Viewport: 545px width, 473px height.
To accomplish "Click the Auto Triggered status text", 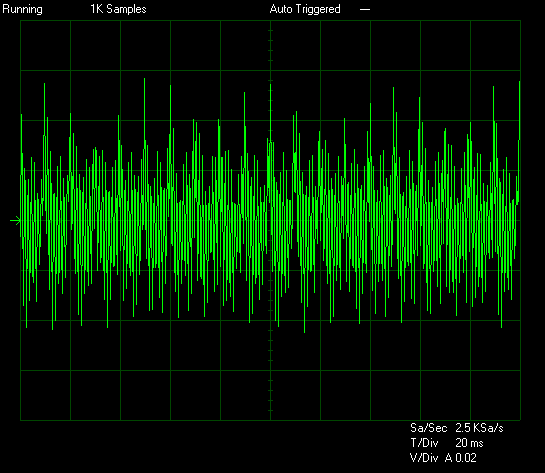I will coord(305,9).
